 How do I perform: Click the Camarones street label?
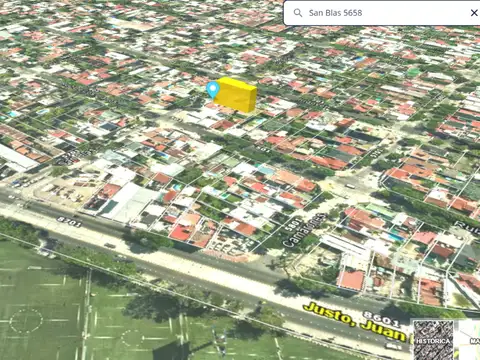[x=305, y=231]
